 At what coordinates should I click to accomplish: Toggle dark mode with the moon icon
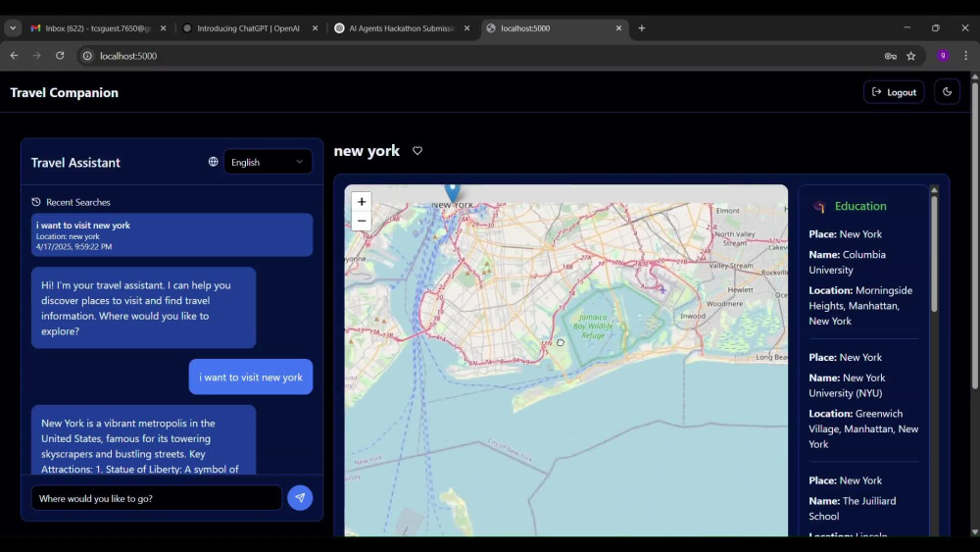(x=947, y=92)
